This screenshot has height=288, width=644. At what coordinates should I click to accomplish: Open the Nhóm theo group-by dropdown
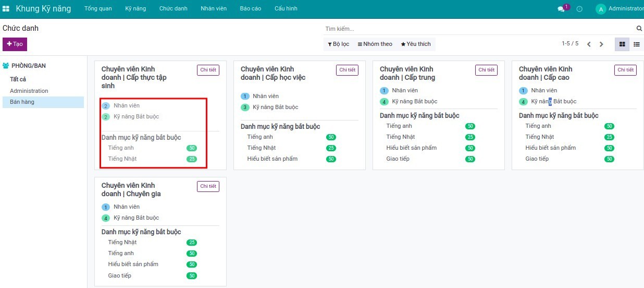pos(375,44)
